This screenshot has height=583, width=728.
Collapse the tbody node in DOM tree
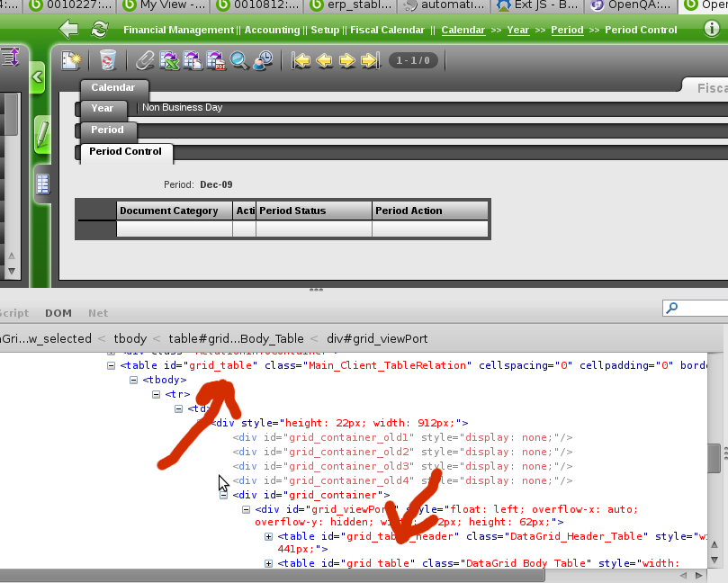(134, 380)
